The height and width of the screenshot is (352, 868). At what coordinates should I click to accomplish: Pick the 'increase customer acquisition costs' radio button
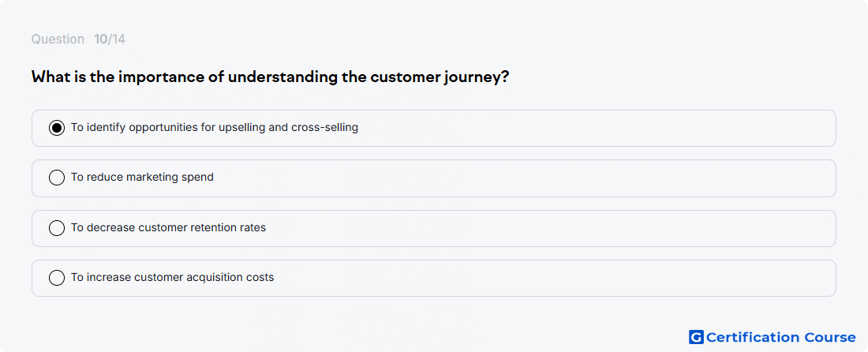(57, 278)
